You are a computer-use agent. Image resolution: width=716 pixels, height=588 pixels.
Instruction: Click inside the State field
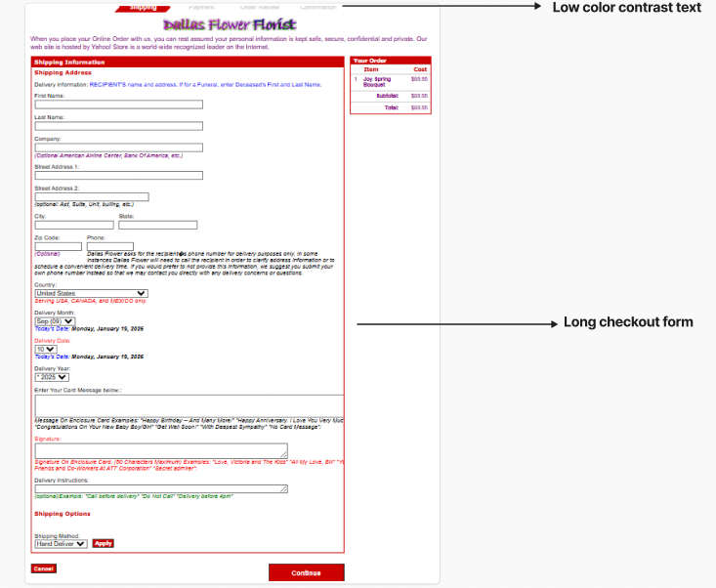(157, 225)
